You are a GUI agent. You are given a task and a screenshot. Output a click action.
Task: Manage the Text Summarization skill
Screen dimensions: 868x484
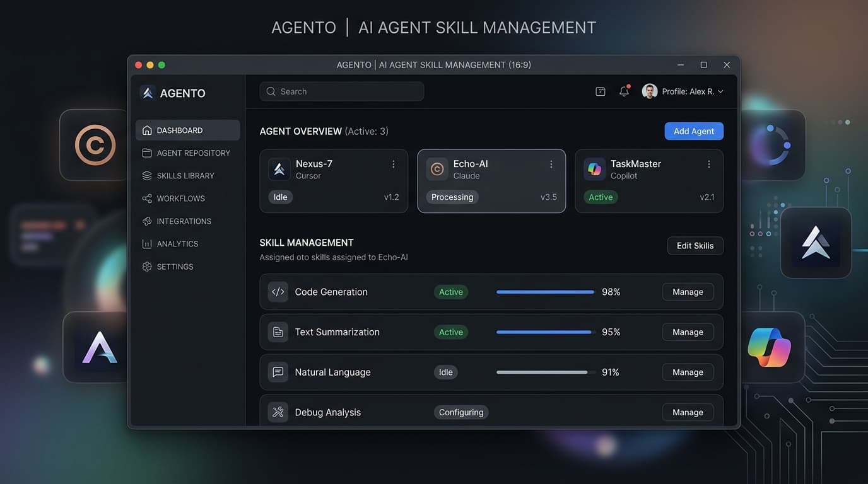tap(688, 332)
